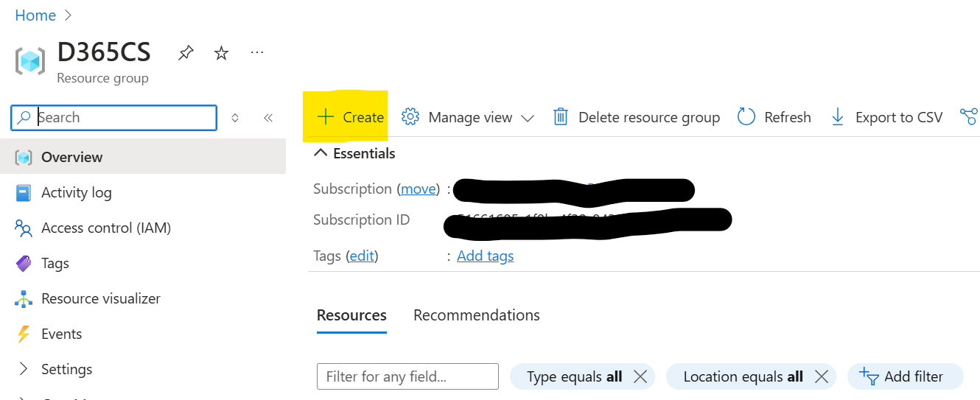
Task: Remove the Type equals all filter
Action: coord(640,376)
